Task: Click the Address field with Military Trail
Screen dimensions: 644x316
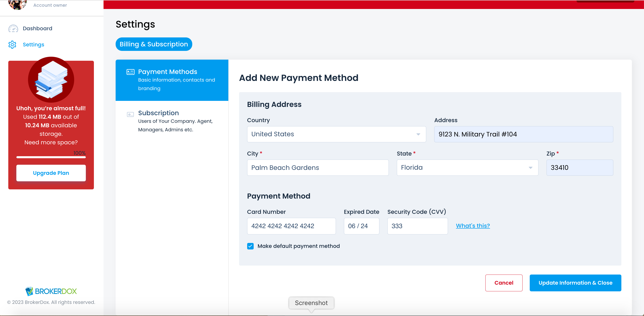Action: (x=523, y=134)
